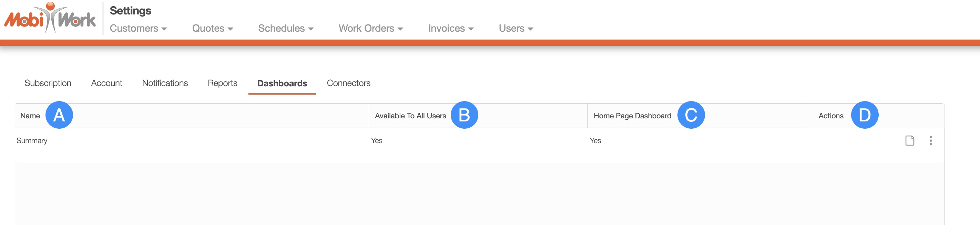Open the Work Orders dropdown
The height and width of the screenshot is (225, 980).
370,29
